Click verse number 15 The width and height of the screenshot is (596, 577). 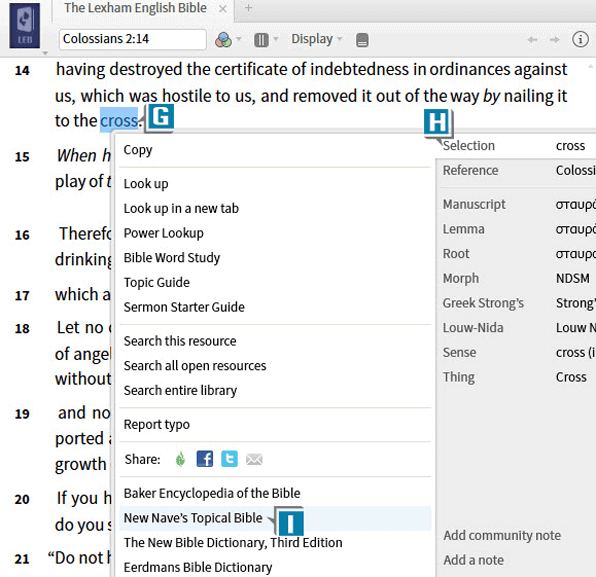tap(22, 157)
